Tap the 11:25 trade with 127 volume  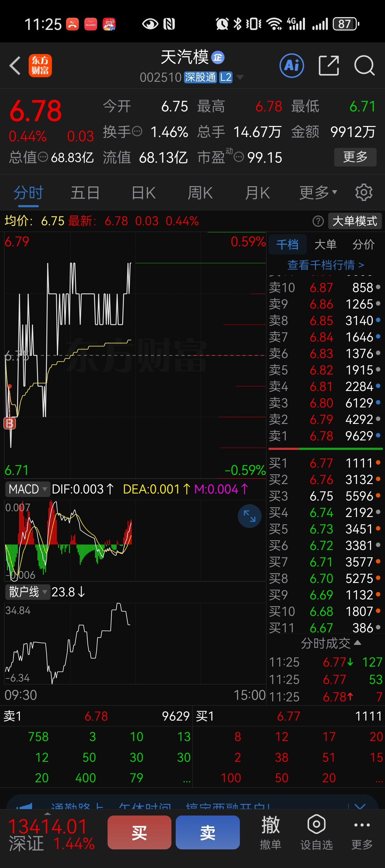tap(325, 662)
